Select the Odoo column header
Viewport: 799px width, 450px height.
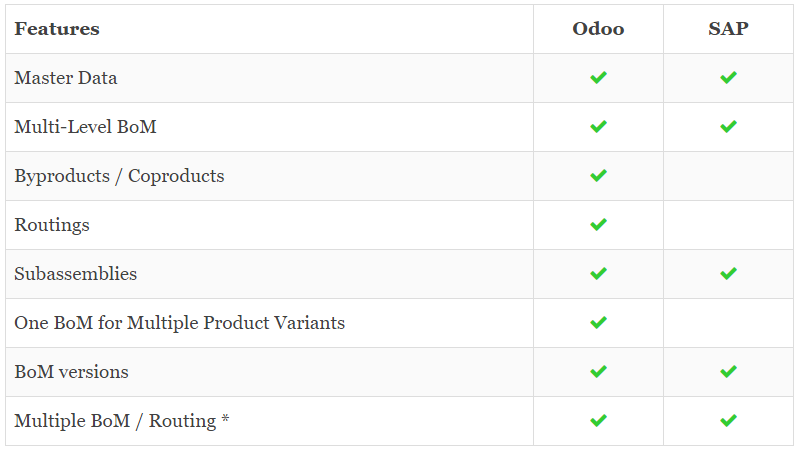click(x=598, y=29)
